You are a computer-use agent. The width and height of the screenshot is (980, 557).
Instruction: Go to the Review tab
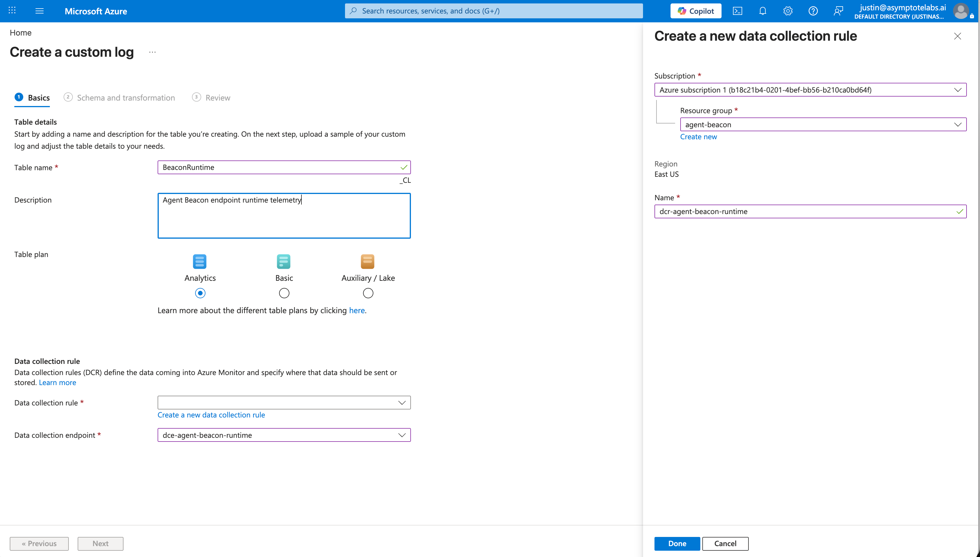[211, 97]
